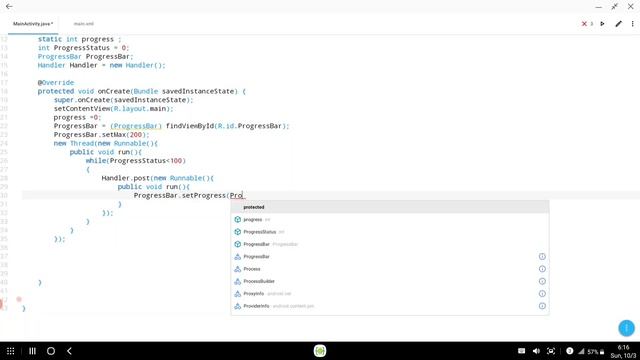Tap the notification count badge in tray
This screenshot has height=360, width=640.
coord(569,351)
